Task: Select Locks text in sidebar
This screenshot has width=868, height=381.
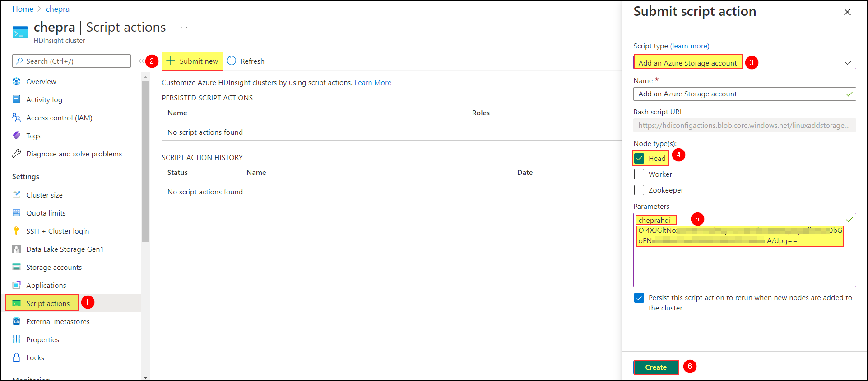Action: [x=35, y=357]
